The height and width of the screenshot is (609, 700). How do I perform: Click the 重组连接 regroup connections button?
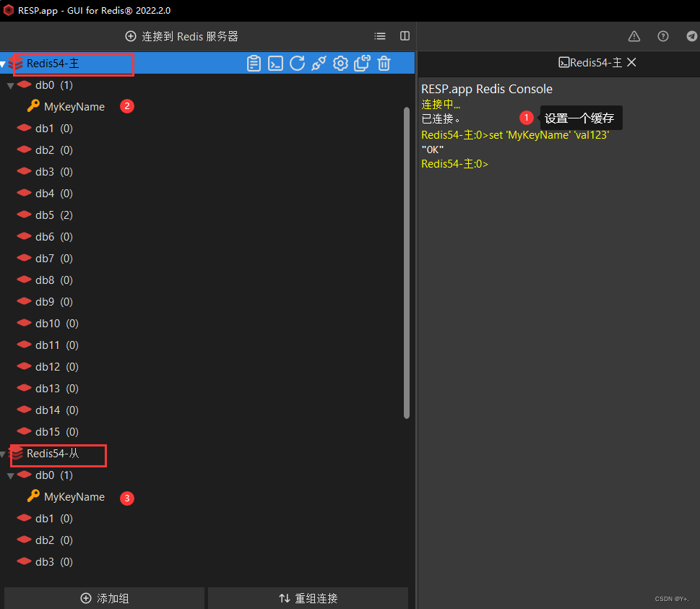[x=308, y=598]
